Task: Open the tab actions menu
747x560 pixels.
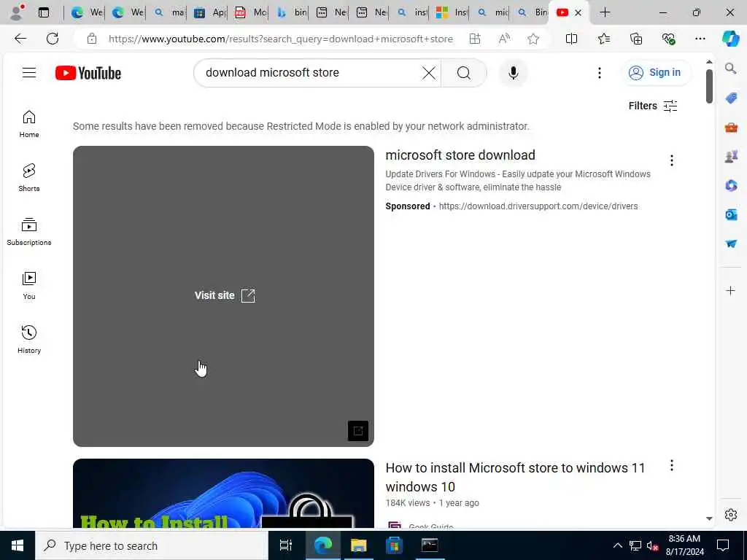Action: pos(43,12)
